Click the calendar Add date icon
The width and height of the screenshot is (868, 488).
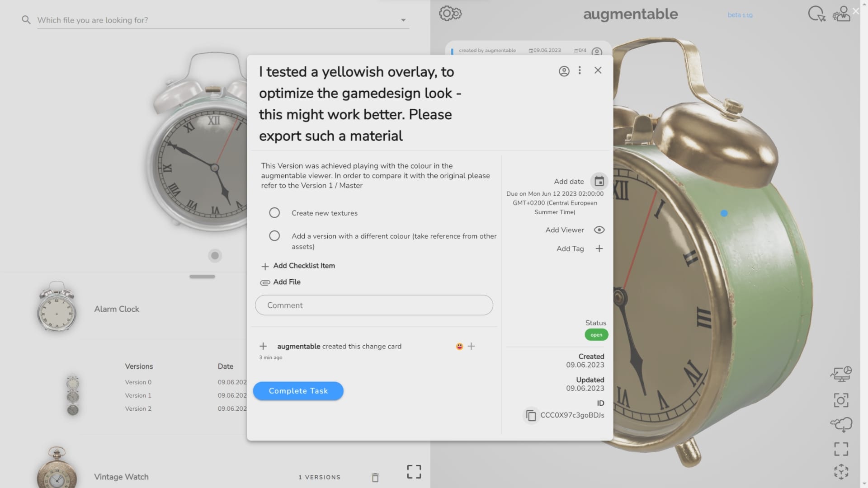(x=599, y=182)
